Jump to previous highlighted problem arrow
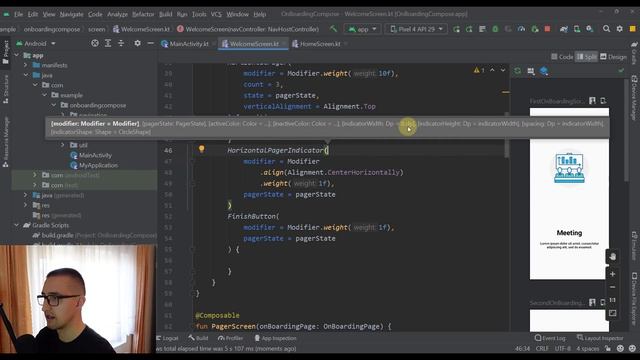This screenshot has width=640, height=360. point(492,70)
